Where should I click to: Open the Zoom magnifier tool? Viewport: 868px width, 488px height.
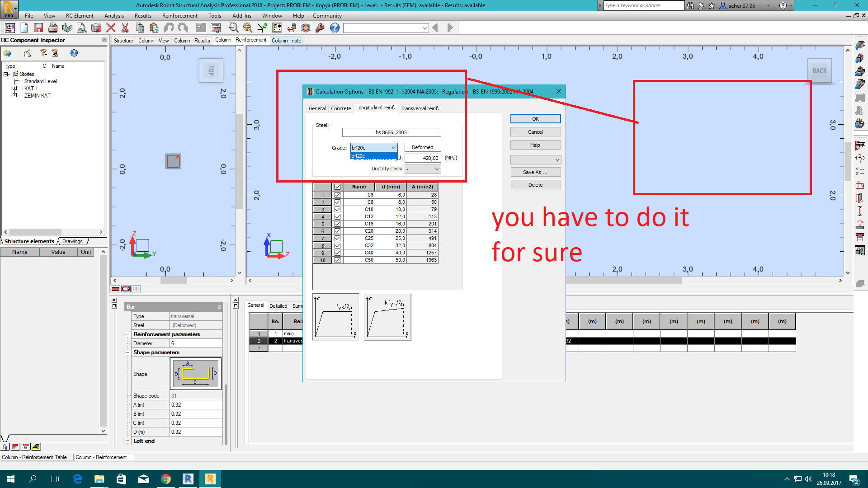point(233,28)
